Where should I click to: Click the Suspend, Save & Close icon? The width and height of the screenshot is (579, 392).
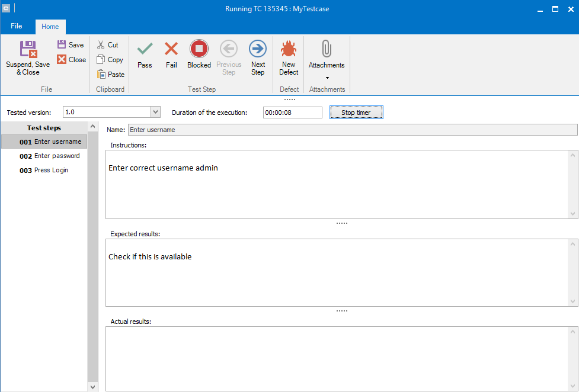[28, 50]
